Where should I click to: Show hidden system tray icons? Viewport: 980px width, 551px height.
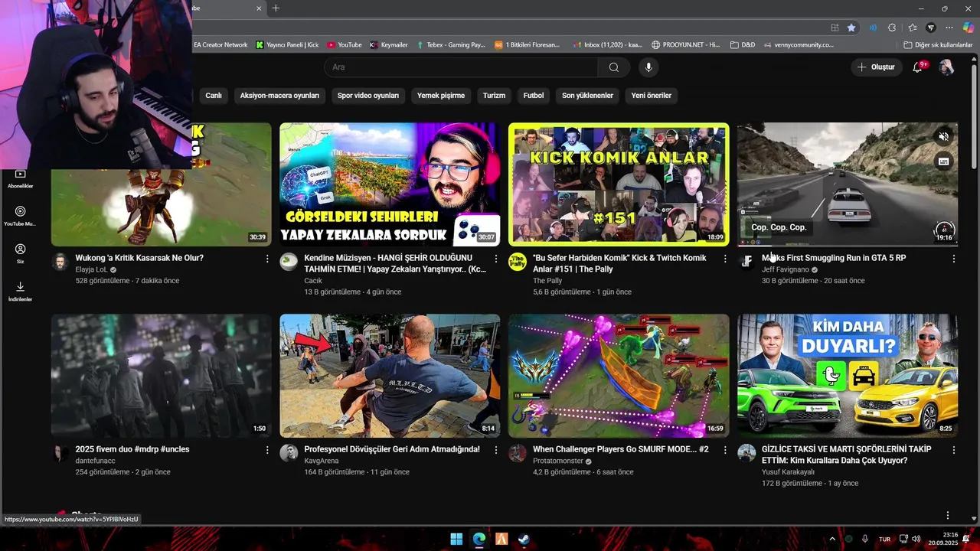pos(832,540)
